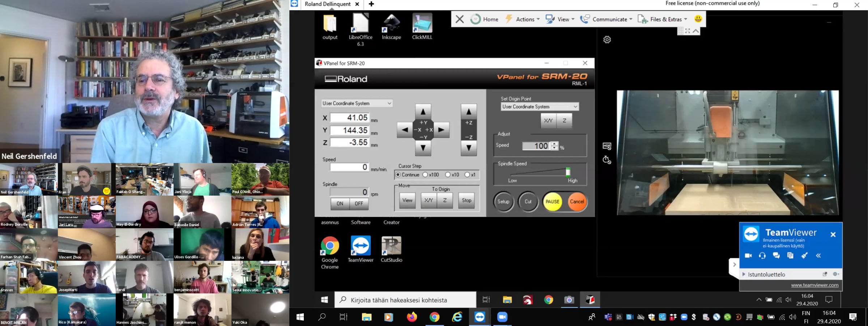Viewport: 868px width, 326px height.
Task: Switch to Zoom in the bottom Windows taskbar
Action: coord(502,317)
